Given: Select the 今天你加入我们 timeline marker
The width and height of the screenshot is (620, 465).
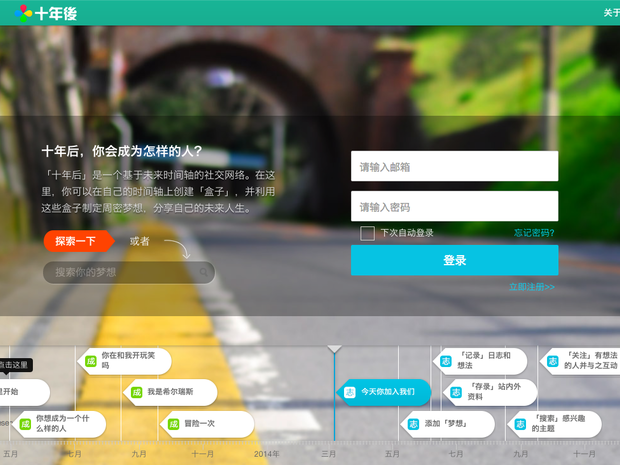Looking at the screenshot, I should (385, 392).
